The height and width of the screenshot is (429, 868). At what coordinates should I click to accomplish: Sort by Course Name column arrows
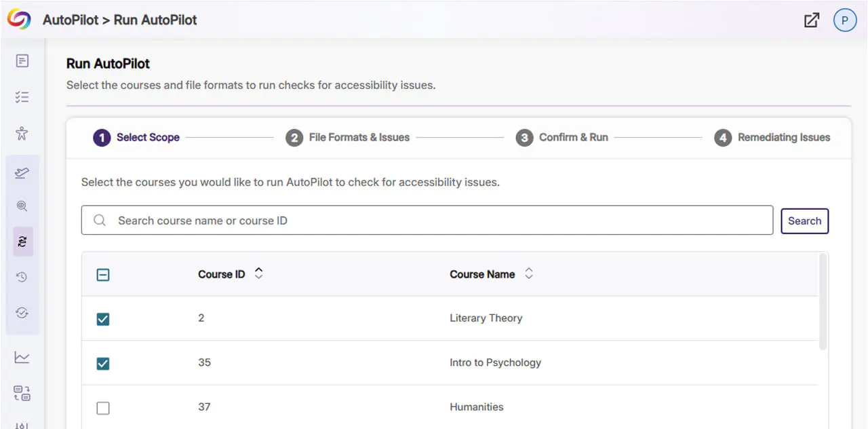pos(529,274)
